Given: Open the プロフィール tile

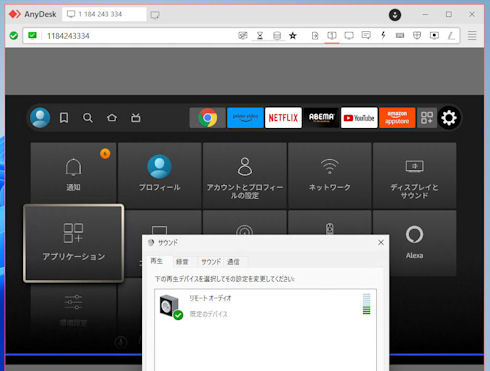Looking at the screenshot, I should (160, 175).
